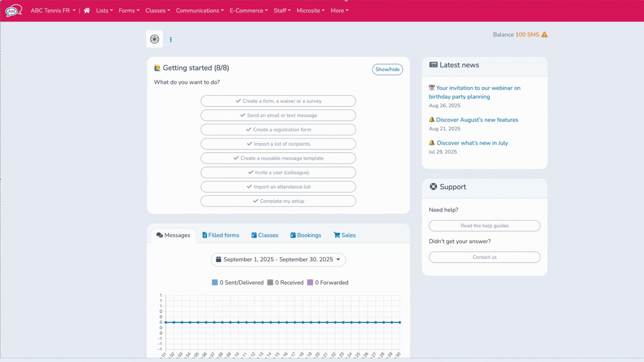Click the home icon in the navigation bar

click(x=87, y=10)
